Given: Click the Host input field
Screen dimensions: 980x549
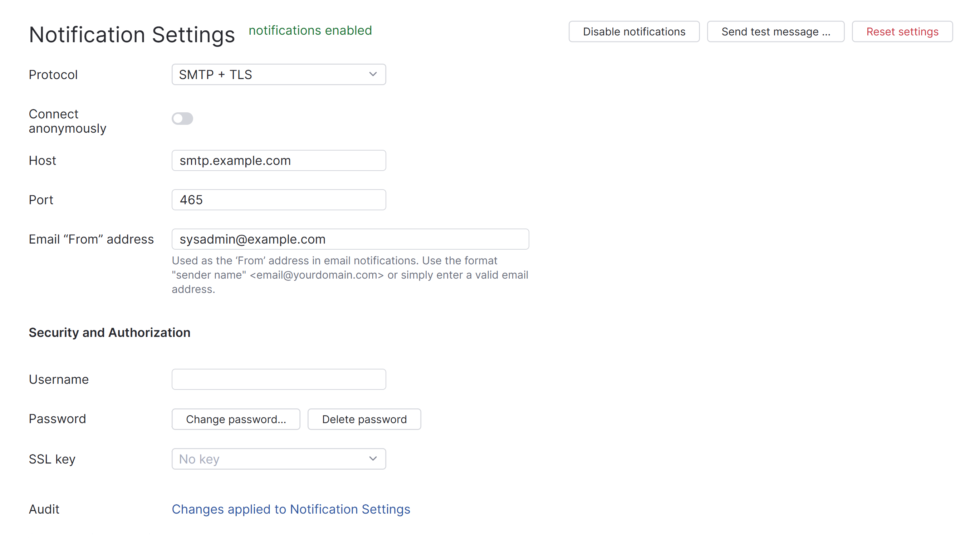Looking at the screenshot, I should coord(279,160).
